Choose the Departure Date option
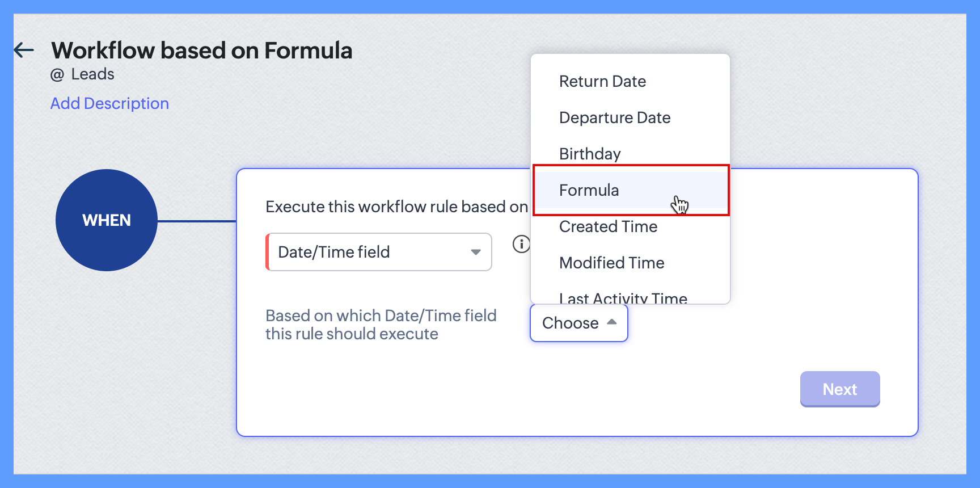The image size is (980, 488). click(615, 117)
